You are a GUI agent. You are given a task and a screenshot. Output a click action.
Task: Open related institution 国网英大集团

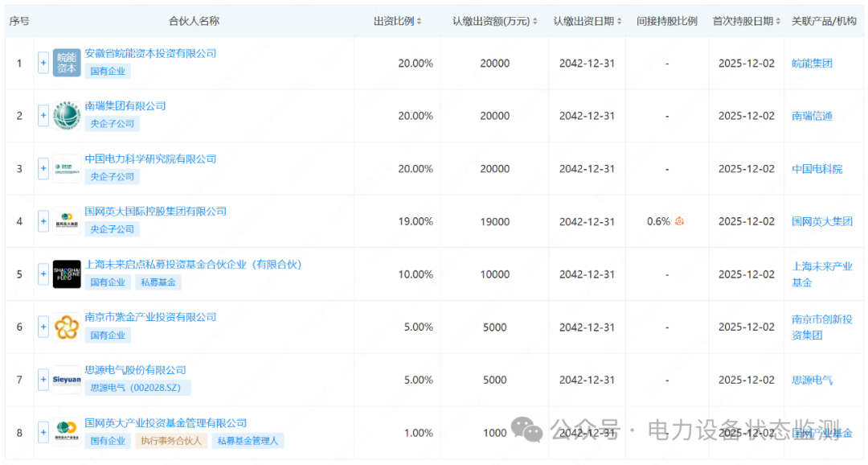coord(822,222)
